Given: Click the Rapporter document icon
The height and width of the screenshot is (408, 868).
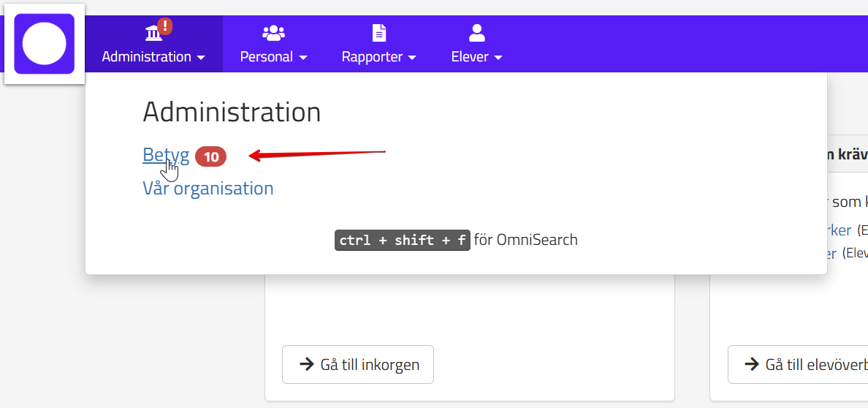Looking at the screenshot, I should click(378, 33).
